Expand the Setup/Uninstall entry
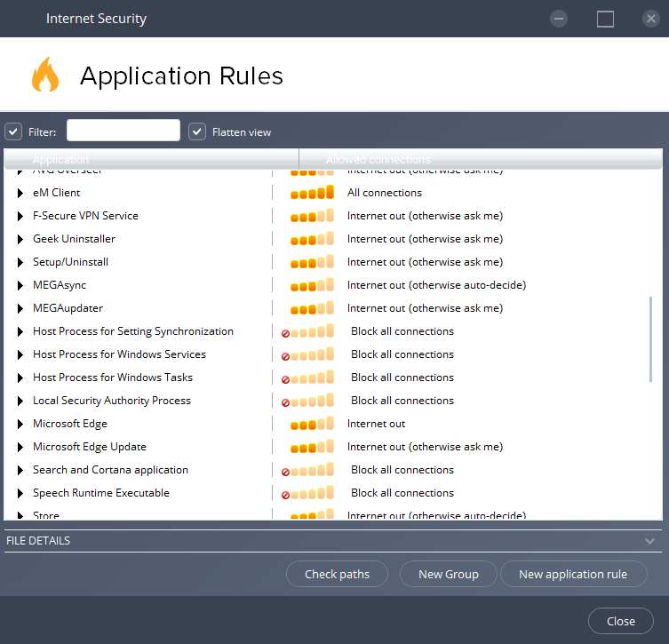Screen dimensions: 669x644 coord(20,262)
